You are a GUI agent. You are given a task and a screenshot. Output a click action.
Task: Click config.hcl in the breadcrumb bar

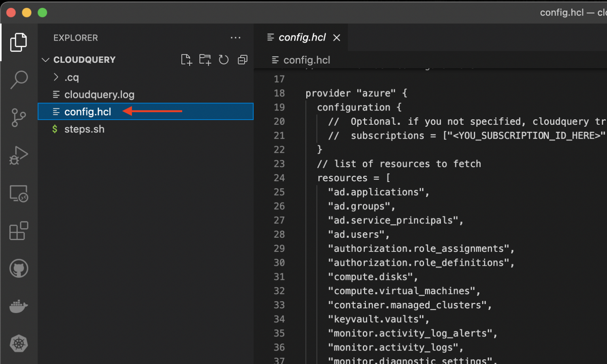[x=307, y=60]
